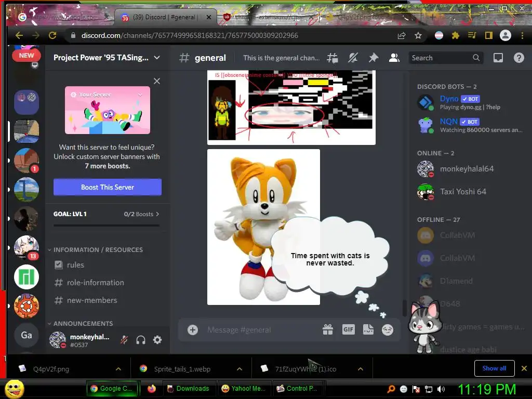
Task: Open the Threads icon in channel header
Action: coord(332,58)
